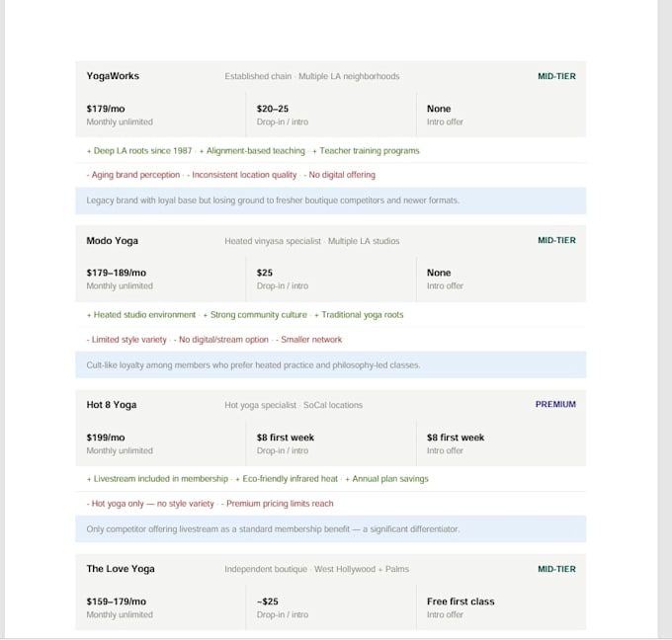
Task: Select Modo Yoga's $25 drop-in price
Action: point(265,273)
